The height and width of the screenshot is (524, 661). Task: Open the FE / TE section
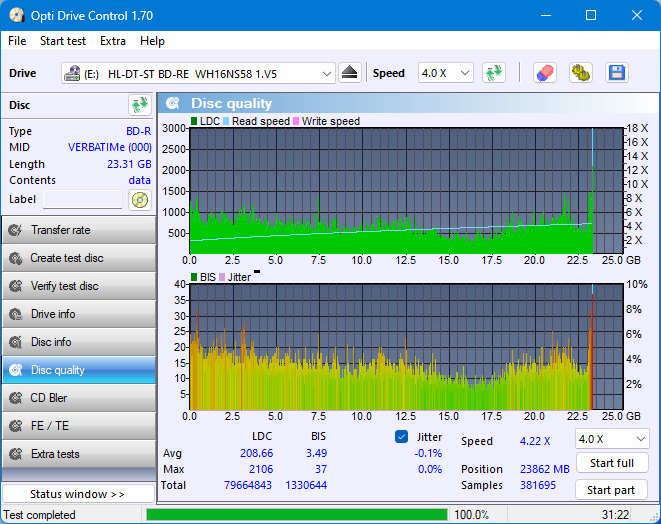(79, 426)
